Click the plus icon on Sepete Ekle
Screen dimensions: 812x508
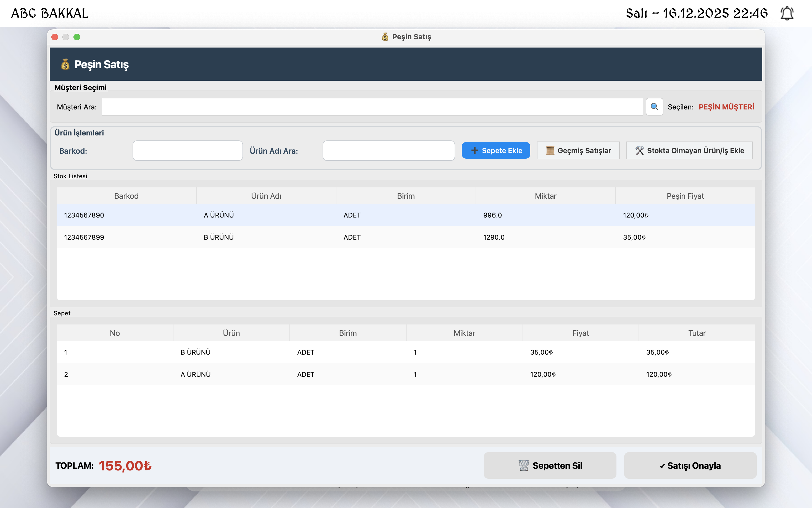click(x=474, y=151)
